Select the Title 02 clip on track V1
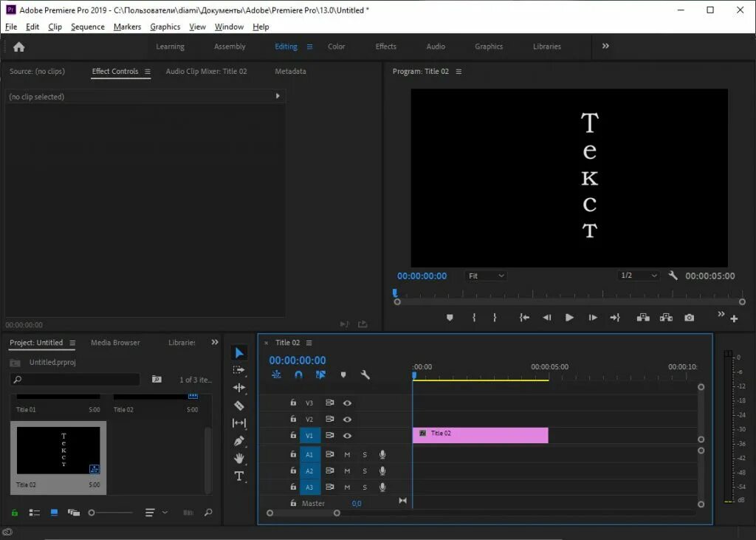 [480, 435]
